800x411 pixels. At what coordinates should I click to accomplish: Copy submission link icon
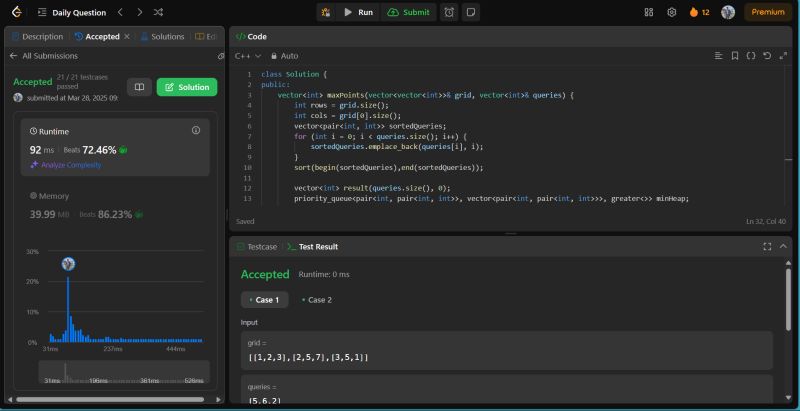click(220, 56)
